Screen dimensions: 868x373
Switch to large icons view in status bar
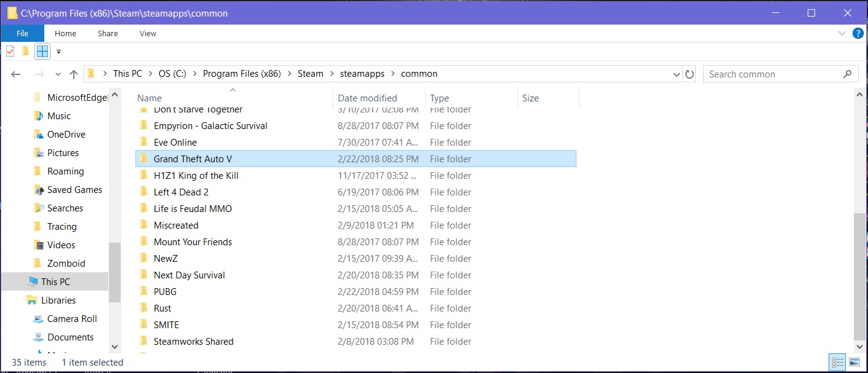click(854, 362)
